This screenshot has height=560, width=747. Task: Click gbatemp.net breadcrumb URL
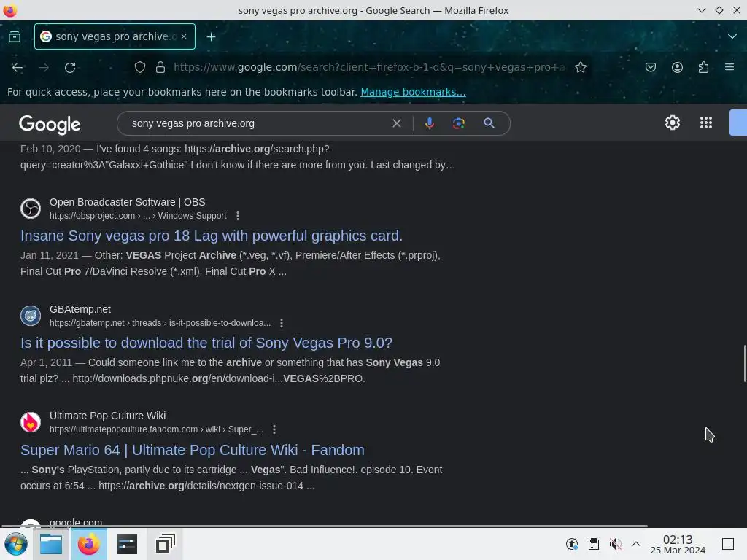pos(160,323)
